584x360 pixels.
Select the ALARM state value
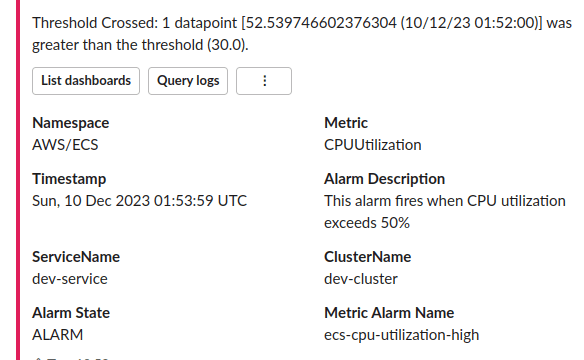pyautogui.click(x=57, y=335)
